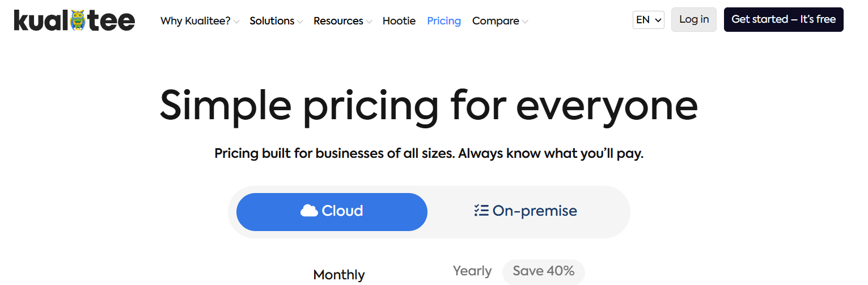Select Yearly billing option

472,271
